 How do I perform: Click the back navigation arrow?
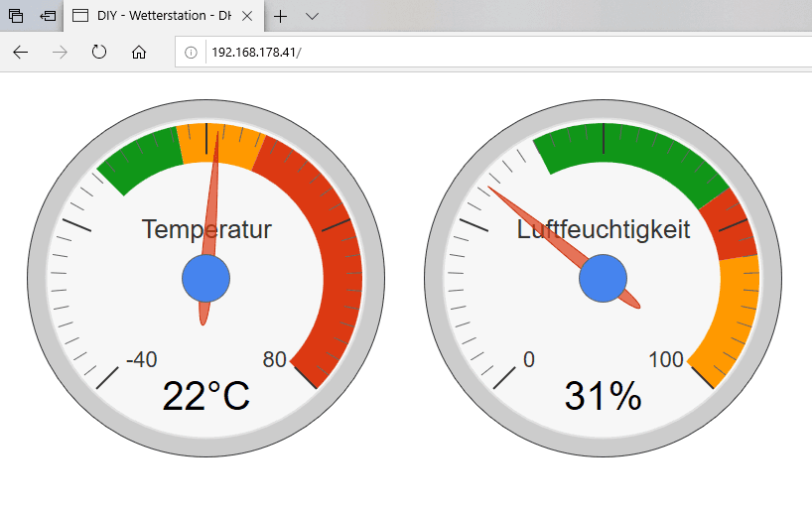point(20,53)
